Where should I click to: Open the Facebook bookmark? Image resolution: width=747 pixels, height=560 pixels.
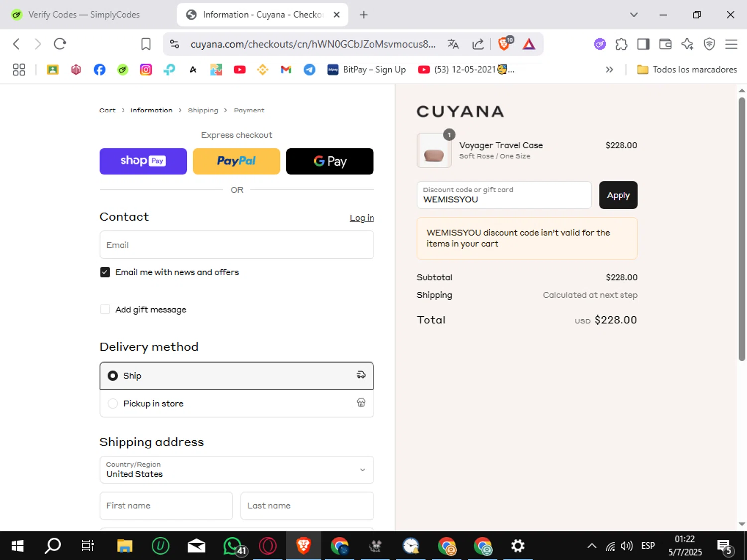(x=99, y=70)
